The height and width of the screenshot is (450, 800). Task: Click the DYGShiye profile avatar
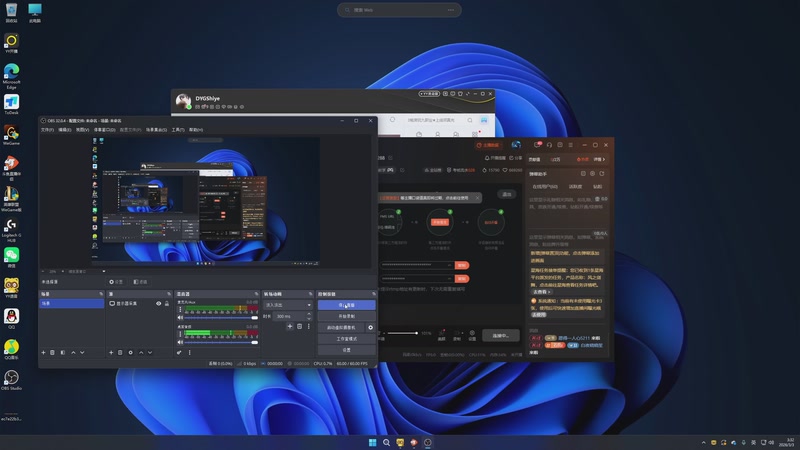click(x=183, y=101)
